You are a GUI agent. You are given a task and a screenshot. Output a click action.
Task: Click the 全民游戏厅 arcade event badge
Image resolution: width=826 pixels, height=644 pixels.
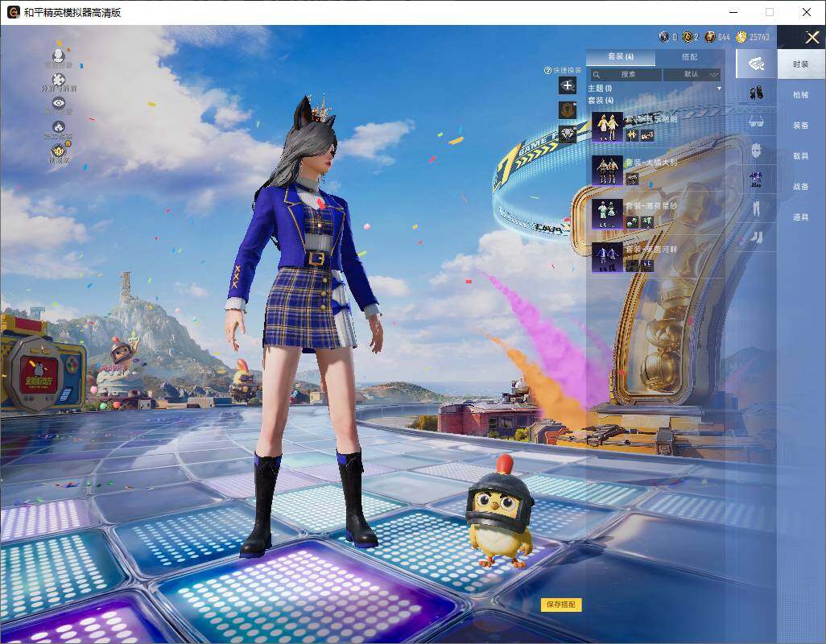tap(38, 374)
